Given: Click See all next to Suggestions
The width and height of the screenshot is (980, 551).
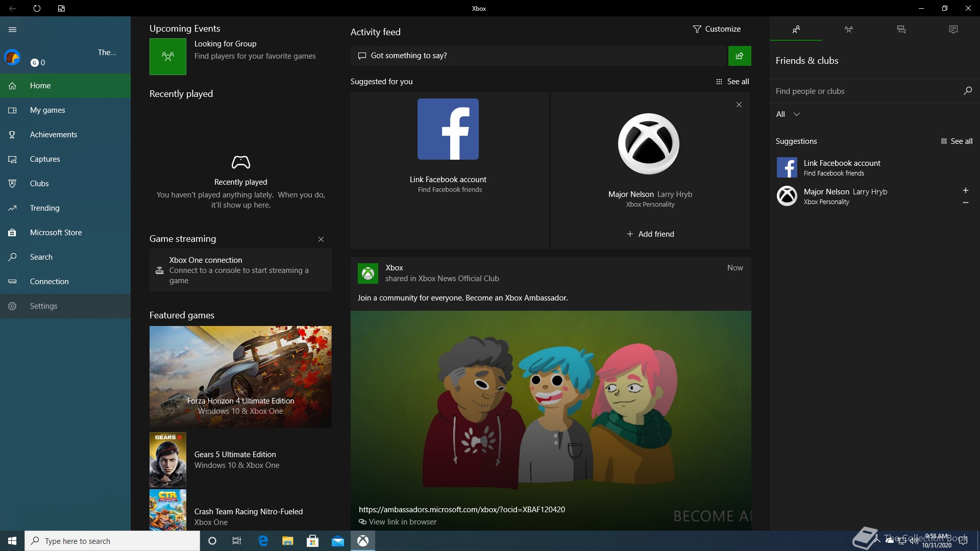Looking at the screenshot, I should pos(957,141).
